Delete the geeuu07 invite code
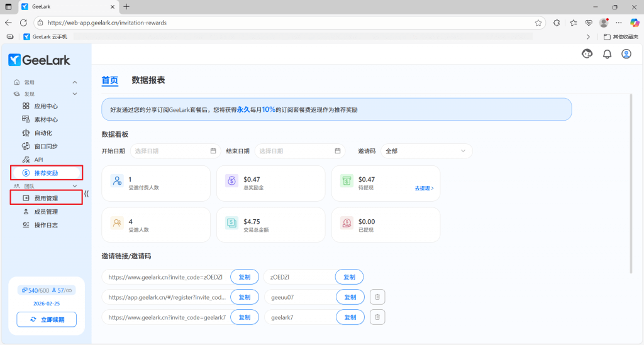 click(x=377, y=297)
